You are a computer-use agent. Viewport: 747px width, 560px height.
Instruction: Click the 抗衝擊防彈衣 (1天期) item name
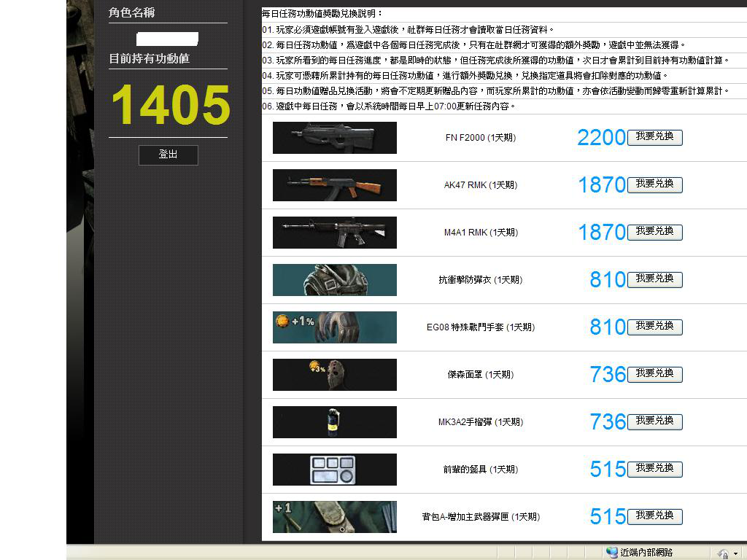(x=481, y=280)
